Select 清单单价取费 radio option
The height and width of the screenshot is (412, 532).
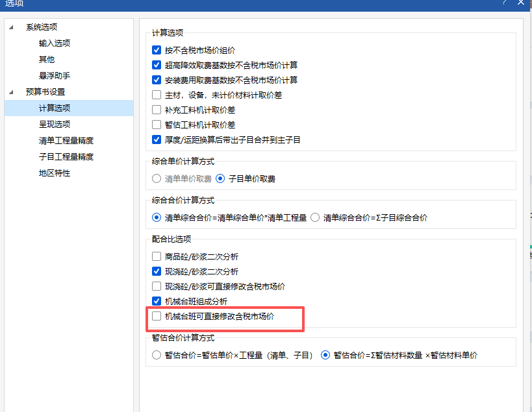[156, 176]
